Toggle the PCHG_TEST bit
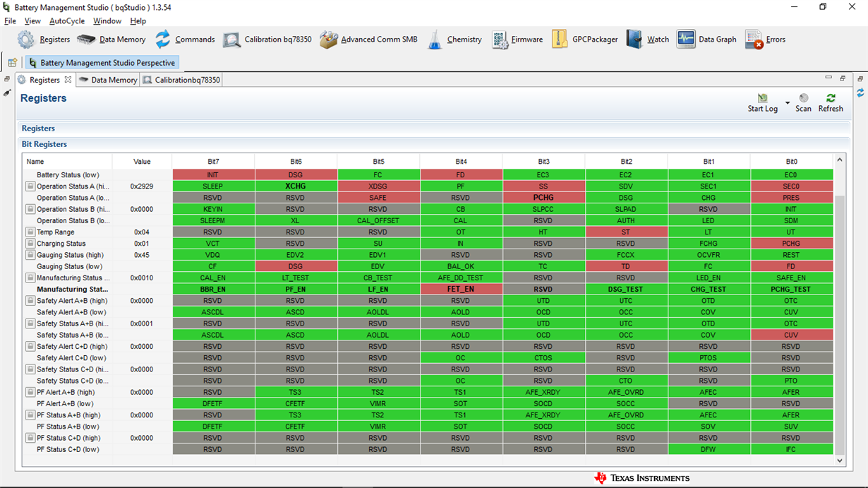 (791, 289)
